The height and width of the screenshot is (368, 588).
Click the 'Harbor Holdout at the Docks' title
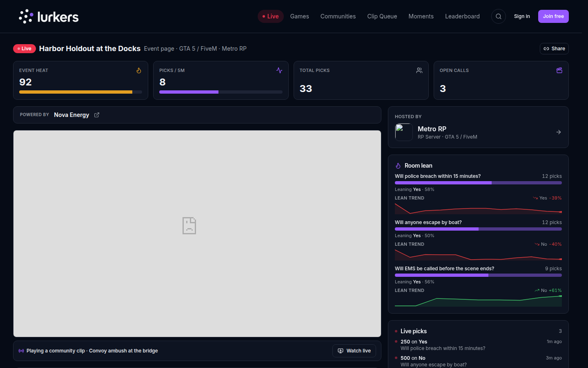tap(90, 49)
